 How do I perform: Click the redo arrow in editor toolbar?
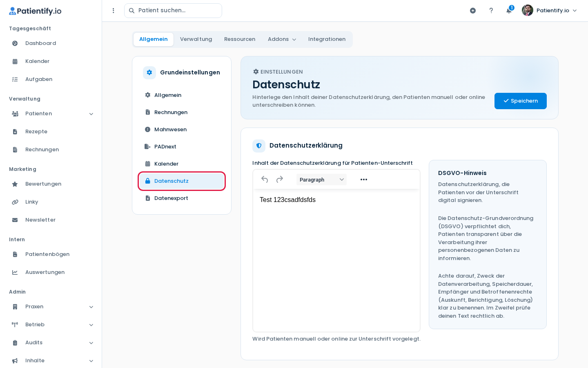(280, 180)
